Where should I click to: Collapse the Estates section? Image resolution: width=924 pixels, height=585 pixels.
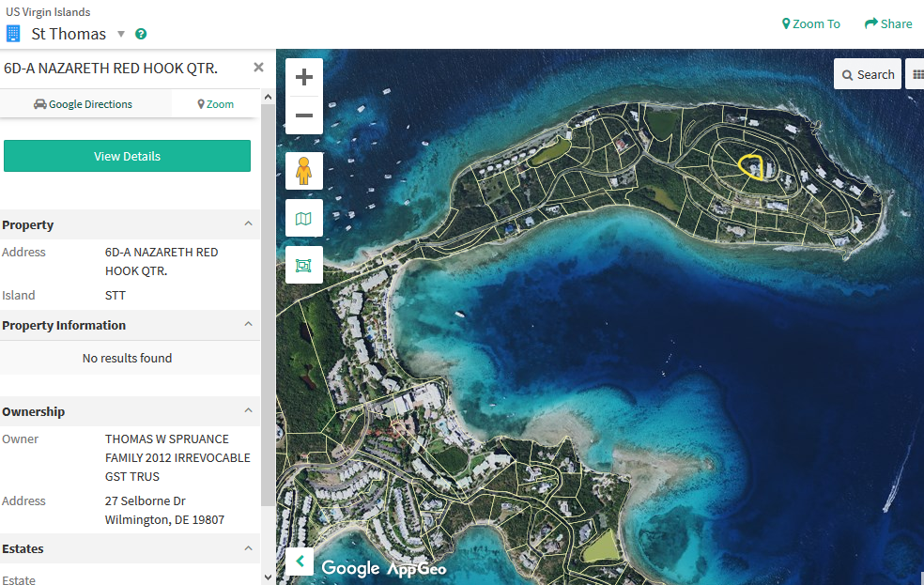point(248,548)
